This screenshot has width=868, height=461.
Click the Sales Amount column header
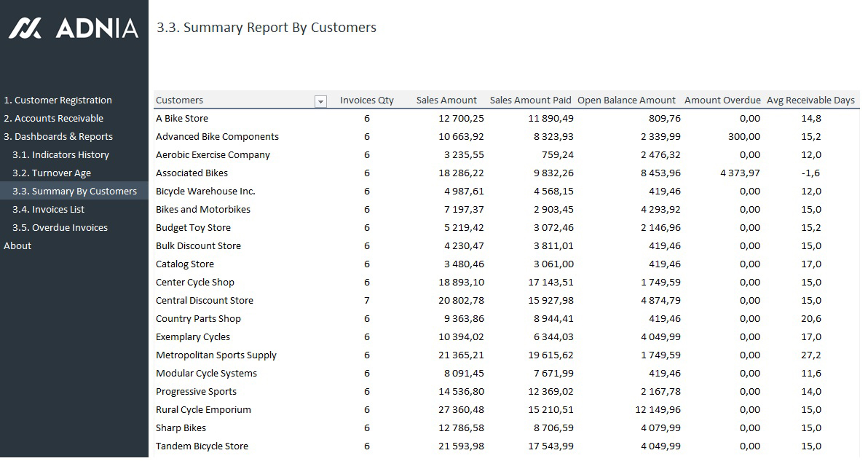click(446, 101)
